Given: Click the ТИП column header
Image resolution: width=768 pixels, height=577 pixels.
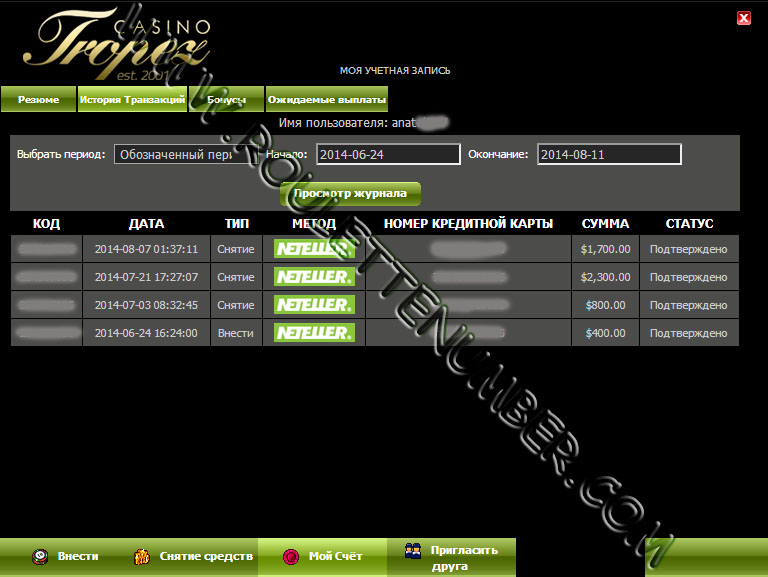Looking at the screenshot, I should pos(237,224).
